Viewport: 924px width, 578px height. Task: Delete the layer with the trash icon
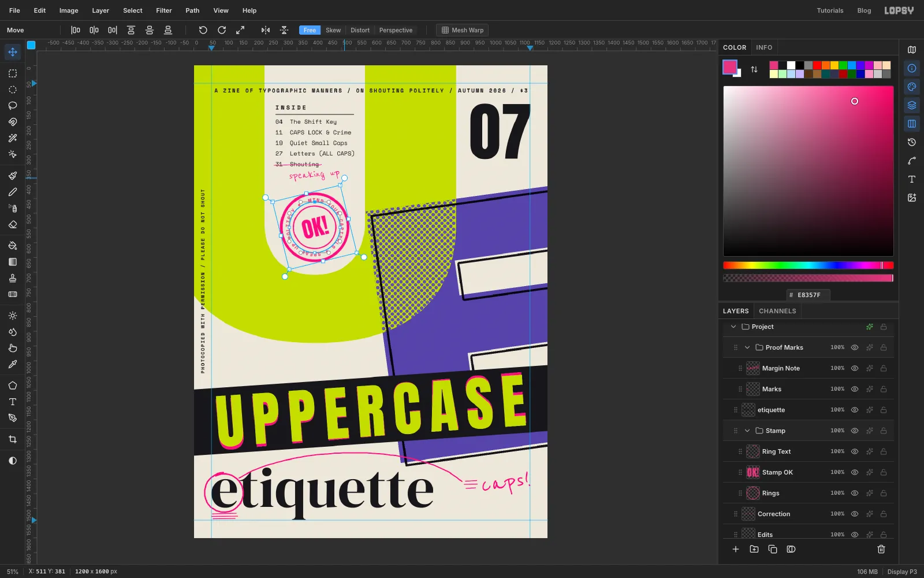tap(881, 549)
